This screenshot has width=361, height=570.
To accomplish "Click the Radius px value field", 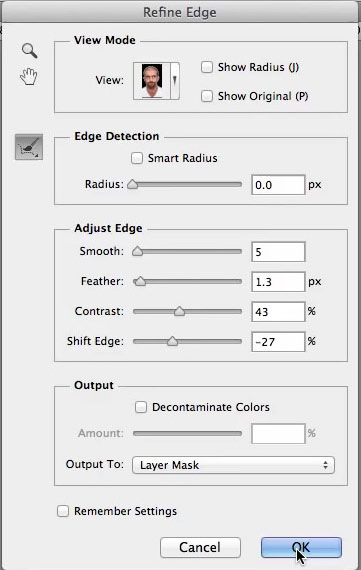I will tap(278, 185).
